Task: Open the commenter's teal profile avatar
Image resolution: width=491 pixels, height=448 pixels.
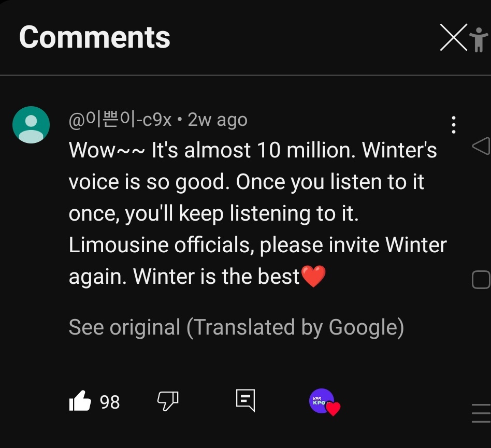Action: click(x=31, y=125)
